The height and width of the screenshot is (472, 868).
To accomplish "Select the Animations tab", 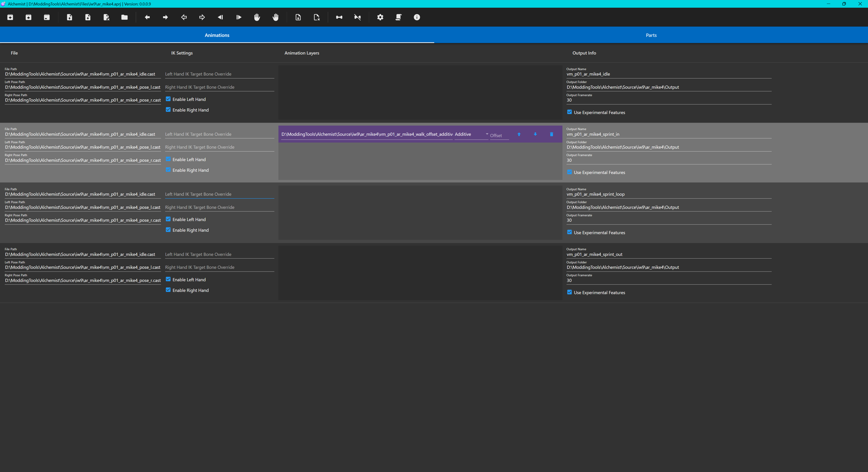I will point(217,35).
